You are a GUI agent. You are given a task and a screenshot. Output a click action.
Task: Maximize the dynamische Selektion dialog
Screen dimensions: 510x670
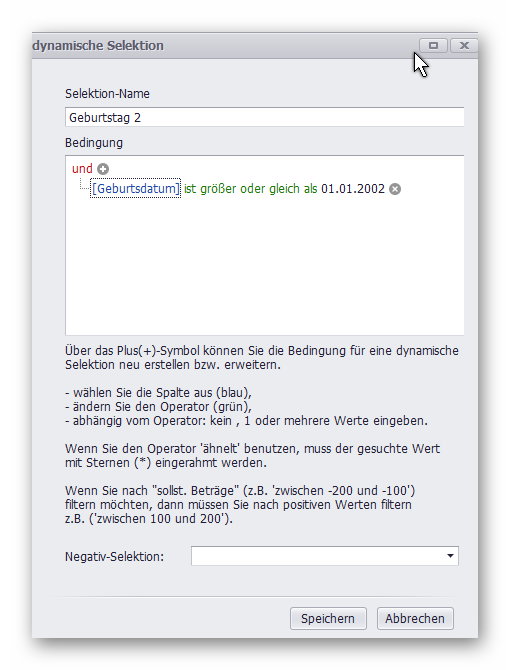[x=433, y=45]
